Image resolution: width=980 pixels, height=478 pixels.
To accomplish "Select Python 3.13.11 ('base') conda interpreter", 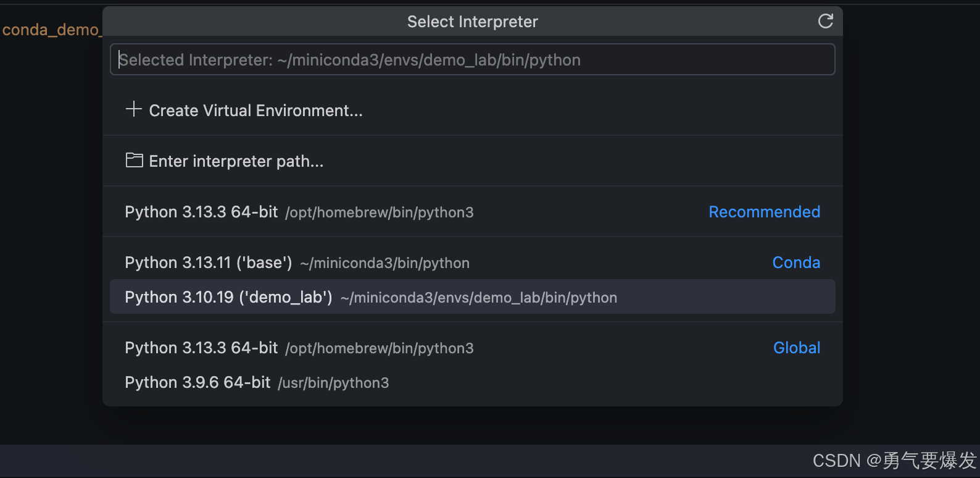I will [x=472, y=262].
